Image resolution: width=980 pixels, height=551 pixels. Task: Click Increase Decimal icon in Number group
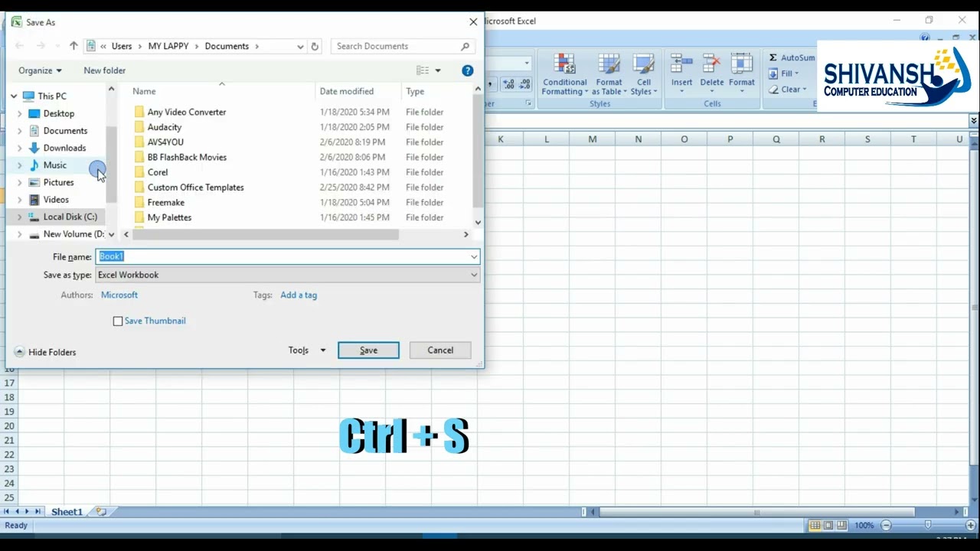coord(508,84)
